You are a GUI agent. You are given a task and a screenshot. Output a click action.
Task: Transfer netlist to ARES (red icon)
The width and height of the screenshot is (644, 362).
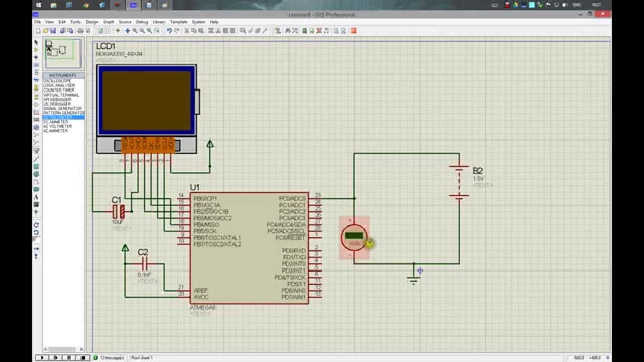(x=353, y=31)
